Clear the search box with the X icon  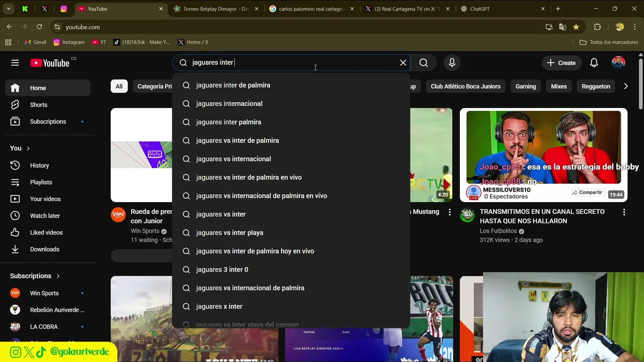(403, 63)
